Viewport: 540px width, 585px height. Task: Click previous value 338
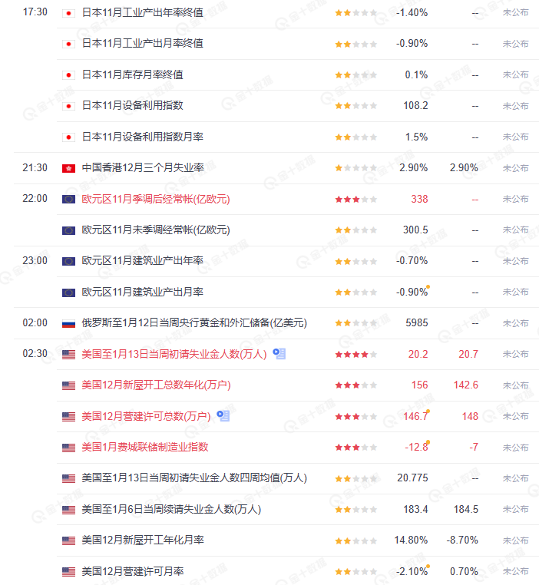[419, 199]
